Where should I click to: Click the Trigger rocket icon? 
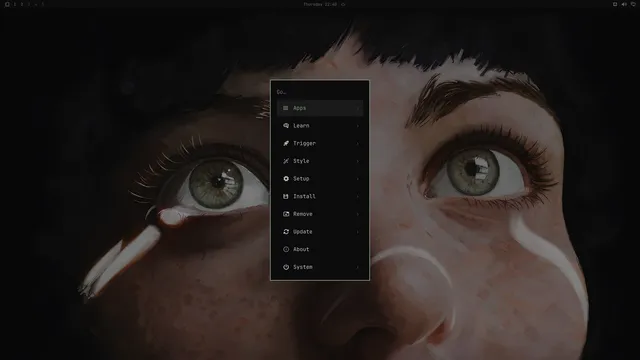(286, 143)
